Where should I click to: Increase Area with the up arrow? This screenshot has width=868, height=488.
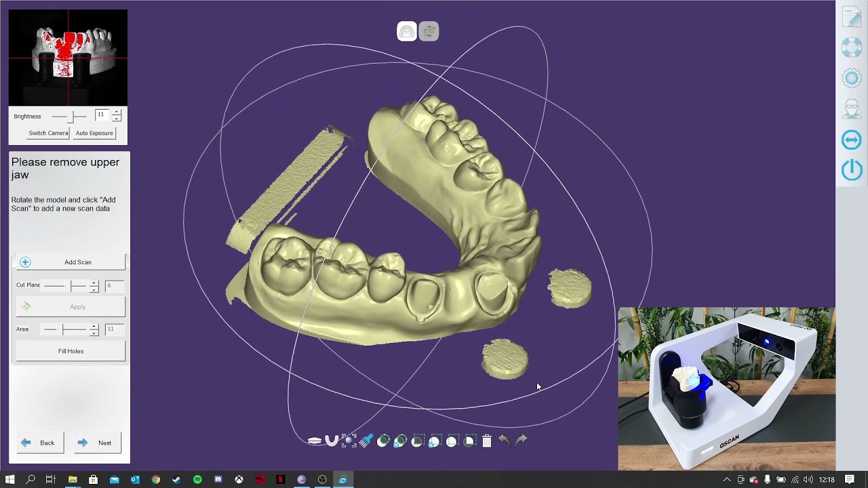pyautogui.click(x=94, y=327)
